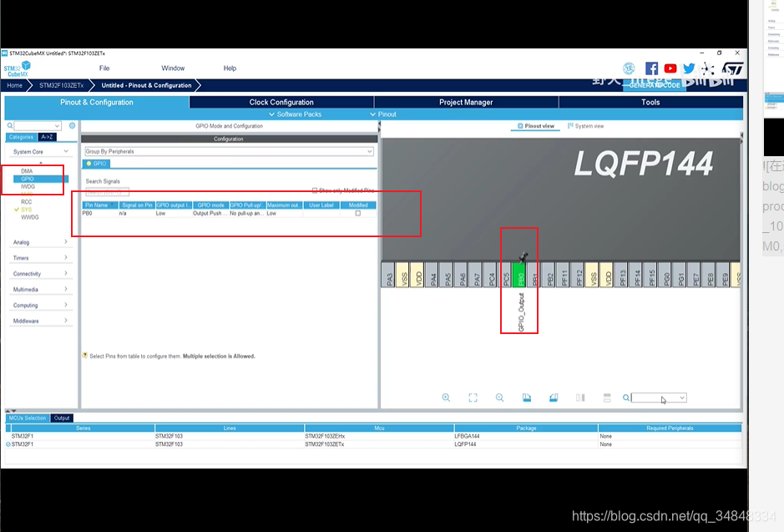
Task: Select RCC in System Core list
Action: (27, 202)
